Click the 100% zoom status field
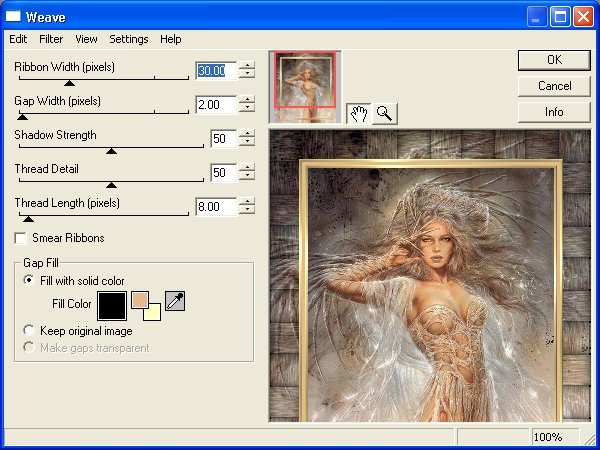The height and width of the screenshot is (450, 600). 555,437
